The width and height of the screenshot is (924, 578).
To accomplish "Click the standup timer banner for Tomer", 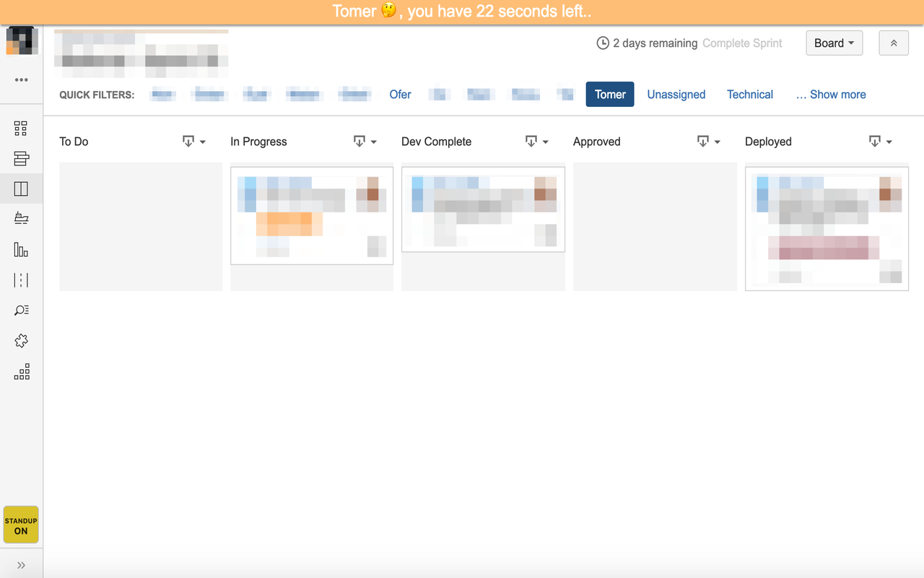I will (462, 12).
